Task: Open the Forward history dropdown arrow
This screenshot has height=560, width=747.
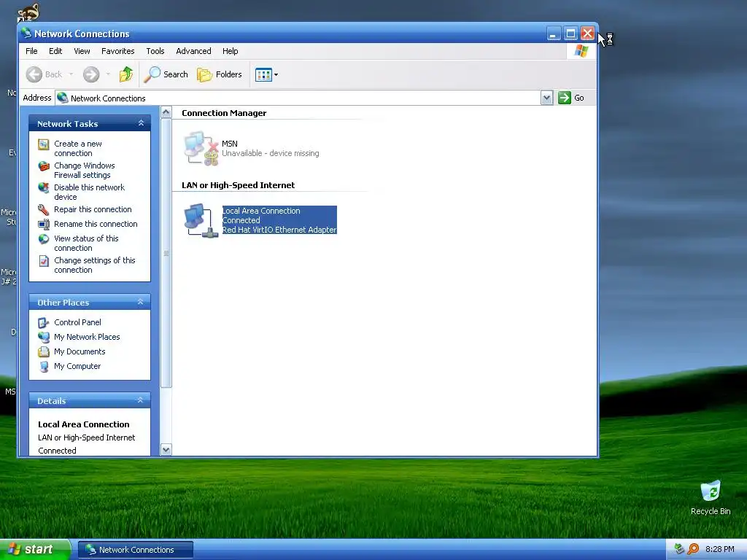Action: pyautogui.click(x=108, y=74)
